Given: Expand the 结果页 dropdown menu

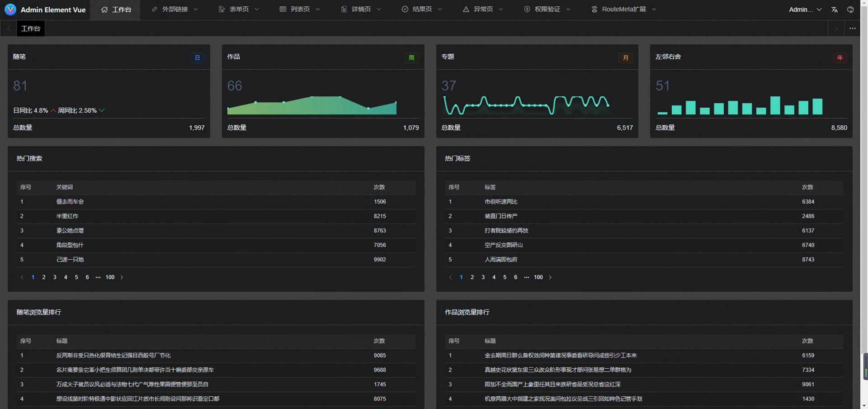Looking at the screenshot, I should click(x=440, y=10).
